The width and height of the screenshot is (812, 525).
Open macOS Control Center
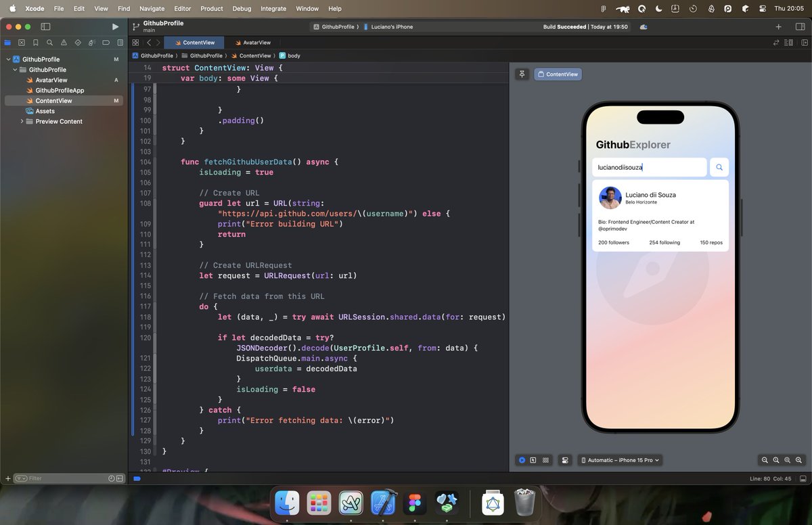click(763, 9)
